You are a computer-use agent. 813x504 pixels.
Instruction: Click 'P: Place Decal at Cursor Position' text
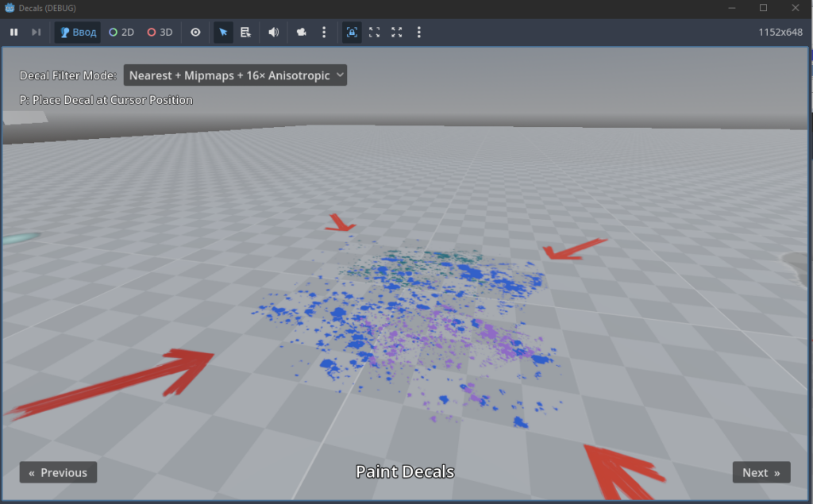click(106, 100)
